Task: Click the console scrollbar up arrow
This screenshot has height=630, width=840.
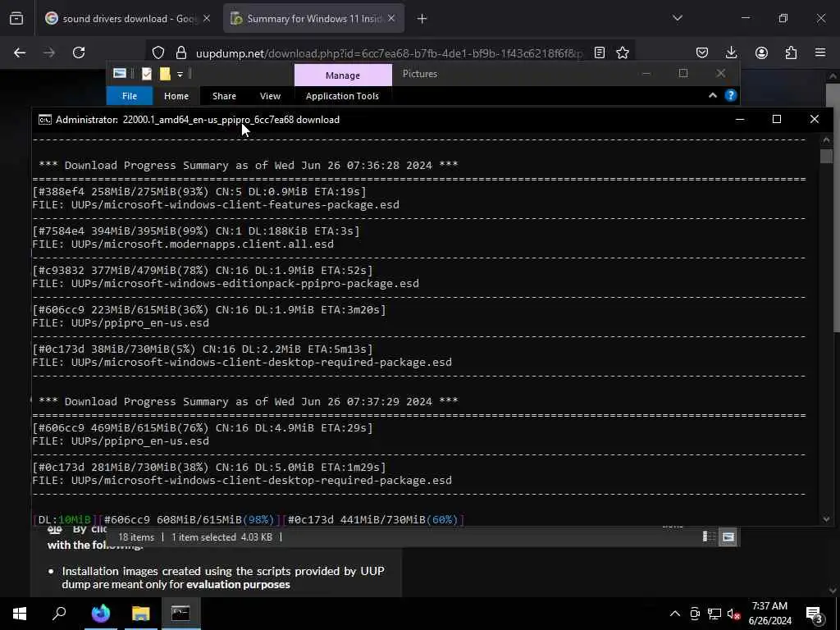Action: coord(826,139)
